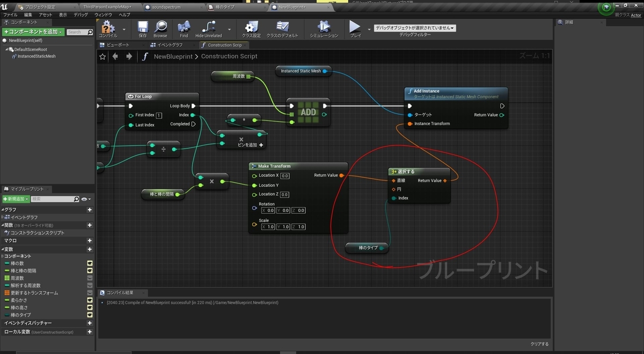This screenshot has width=644, height=354.
Task: Open the ウィンドウ menu
Action: click(x=103, y=15)
